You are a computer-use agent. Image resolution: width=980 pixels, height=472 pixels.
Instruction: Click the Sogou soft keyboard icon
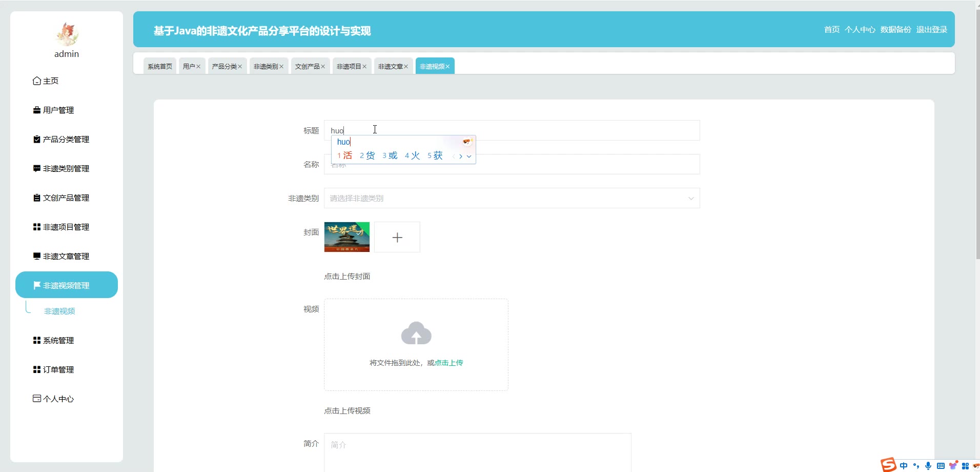click(x=941, y=466)
